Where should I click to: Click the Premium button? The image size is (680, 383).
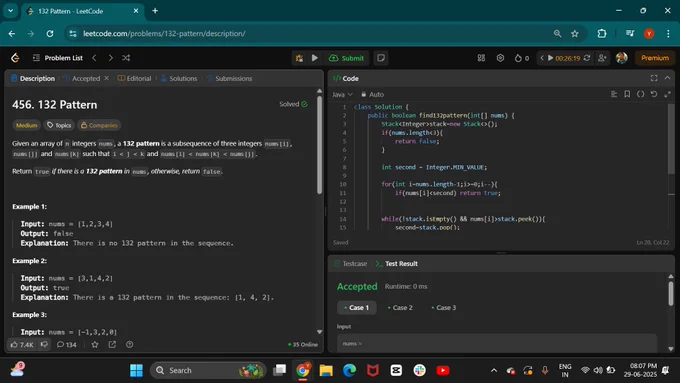pos(655,58)
